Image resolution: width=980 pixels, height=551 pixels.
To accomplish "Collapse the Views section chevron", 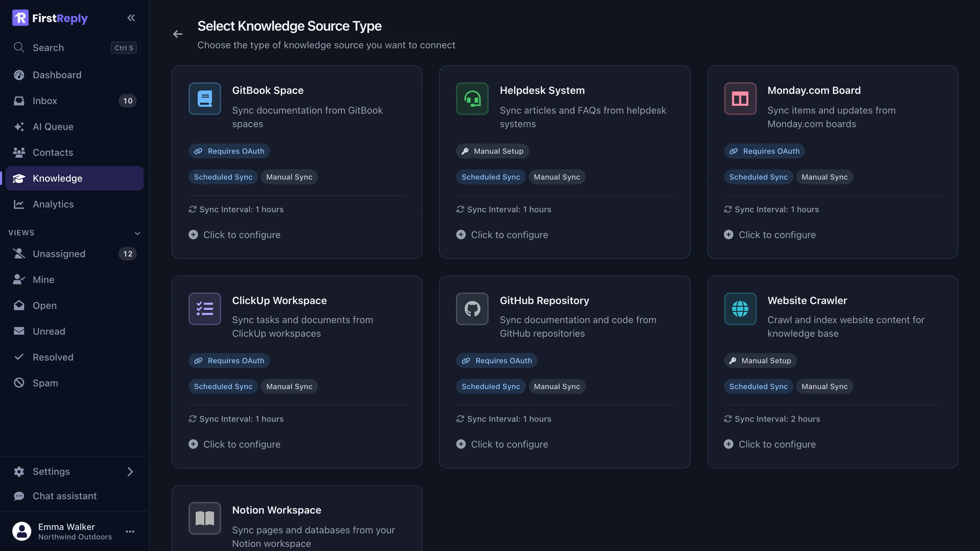I will [x=137, y=233].
